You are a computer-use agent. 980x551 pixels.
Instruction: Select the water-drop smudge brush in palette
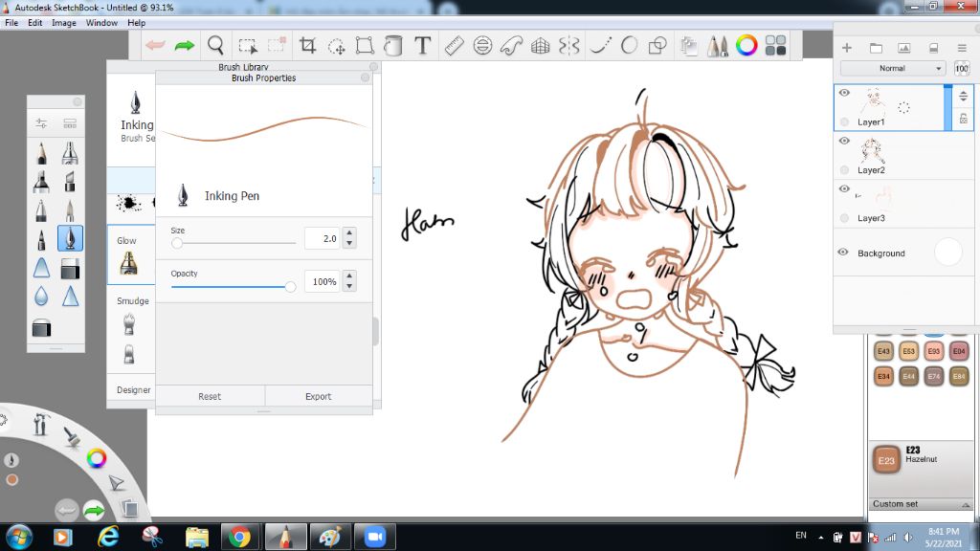point(41,296)
